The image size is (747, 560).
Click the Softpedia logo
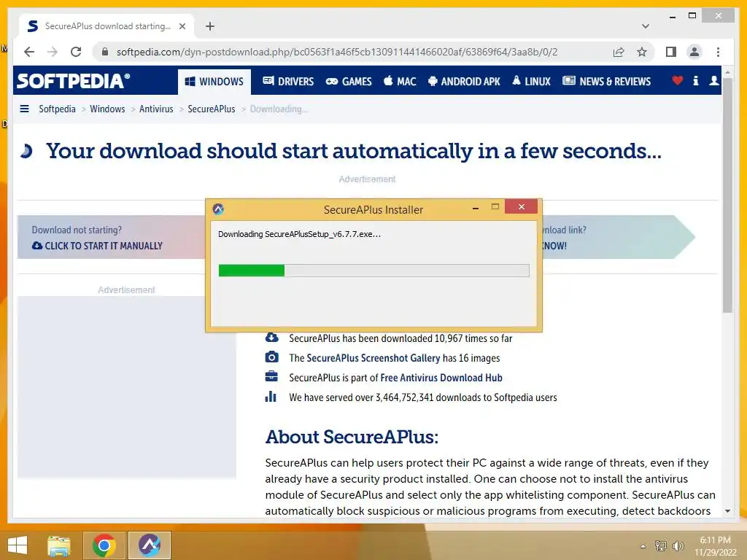click(74, 81)
